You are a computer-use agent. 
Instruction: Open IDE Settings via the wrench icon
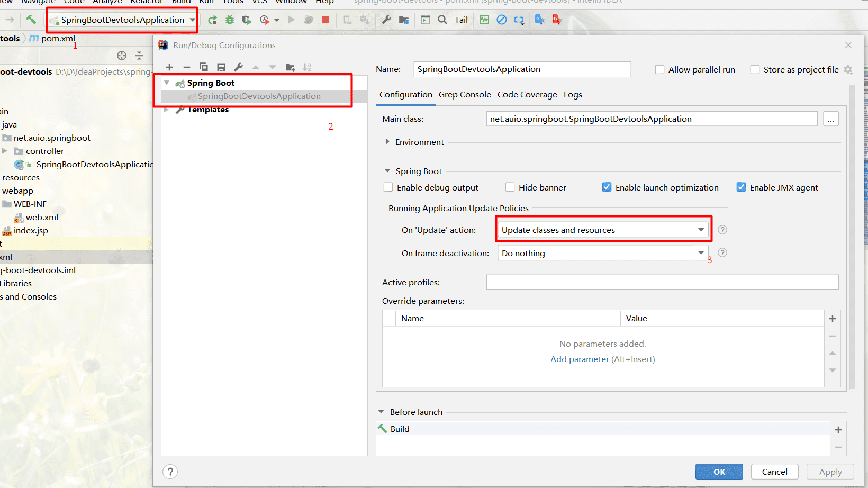click(x=386, y=20)
